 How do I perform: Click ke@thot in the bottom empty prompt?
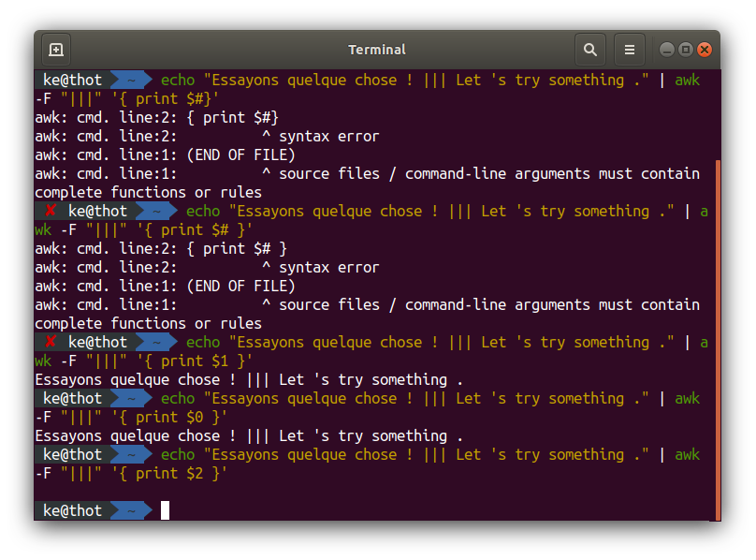point(72,510)
